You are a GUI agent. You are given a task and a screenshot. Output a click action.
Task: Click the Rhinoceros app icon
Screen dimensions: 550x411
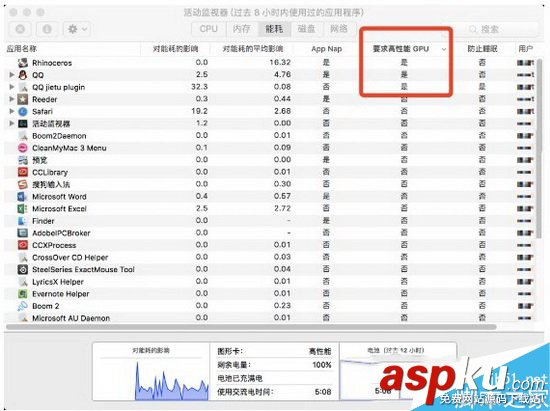[x=23, y=63]
